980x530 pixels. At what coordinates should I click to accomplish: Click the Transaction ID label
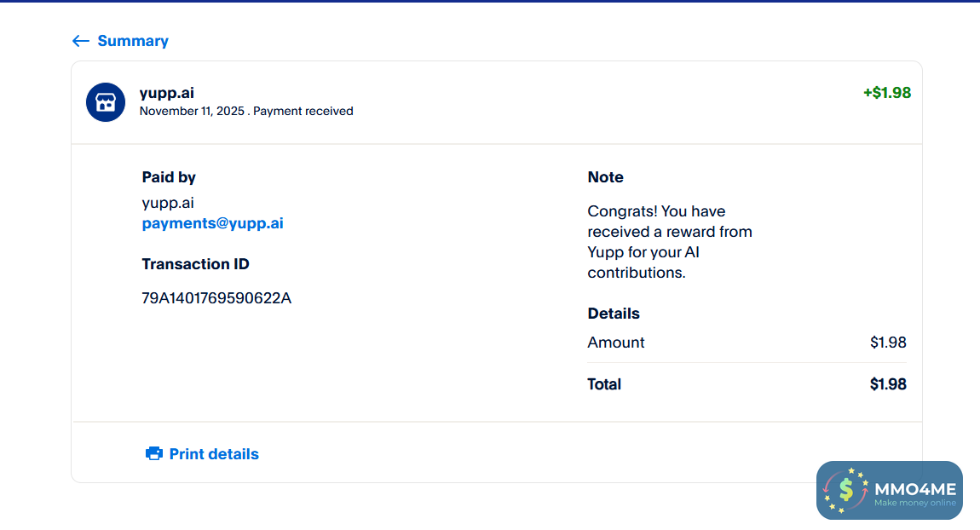coord(195,264)
